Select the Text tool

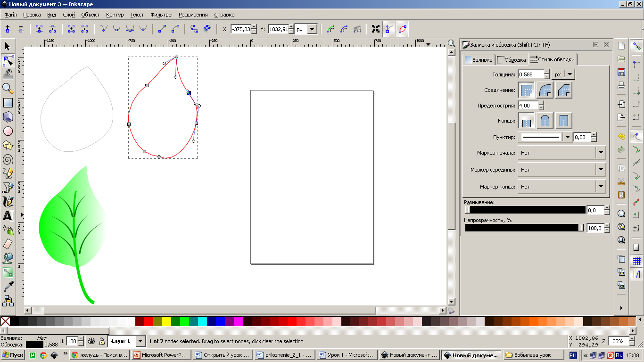(x=8, y=216)
